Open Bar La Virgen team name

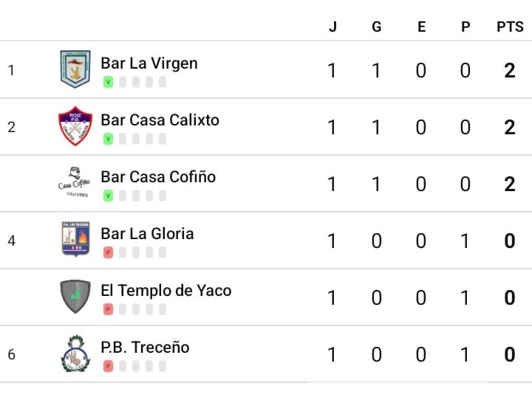149,63
